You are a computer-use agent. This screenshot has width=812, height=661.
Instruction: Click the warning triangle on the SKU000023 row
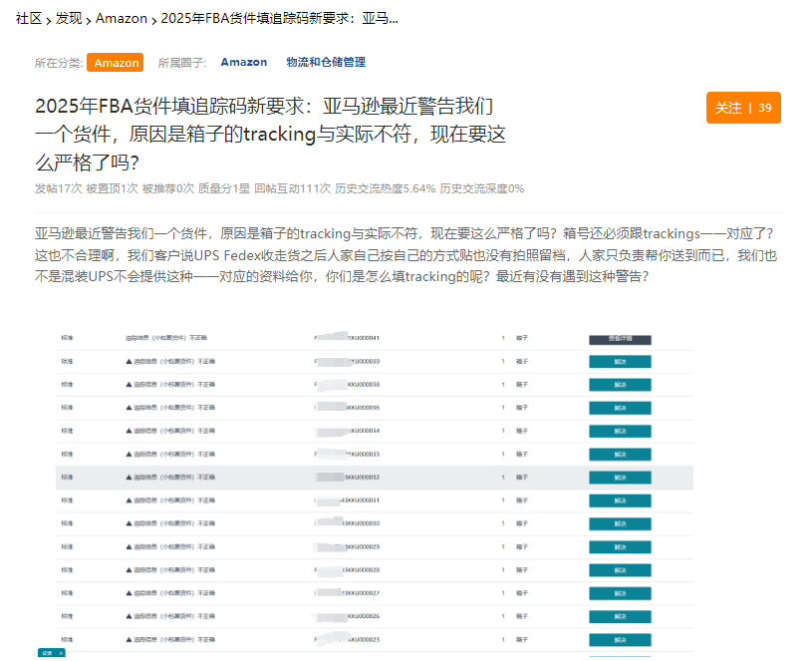pyautogui.click(x=128, y=639)
